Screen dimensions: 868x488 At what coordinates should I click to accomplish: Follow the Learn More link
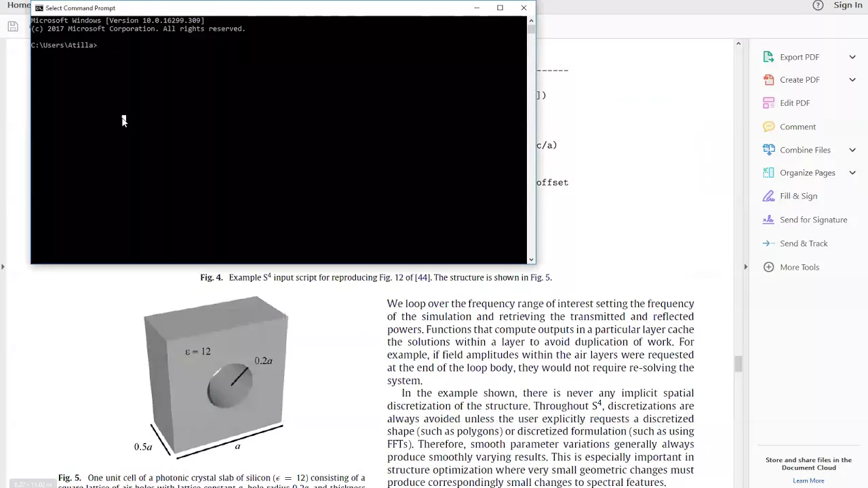(x=808, y=481)
